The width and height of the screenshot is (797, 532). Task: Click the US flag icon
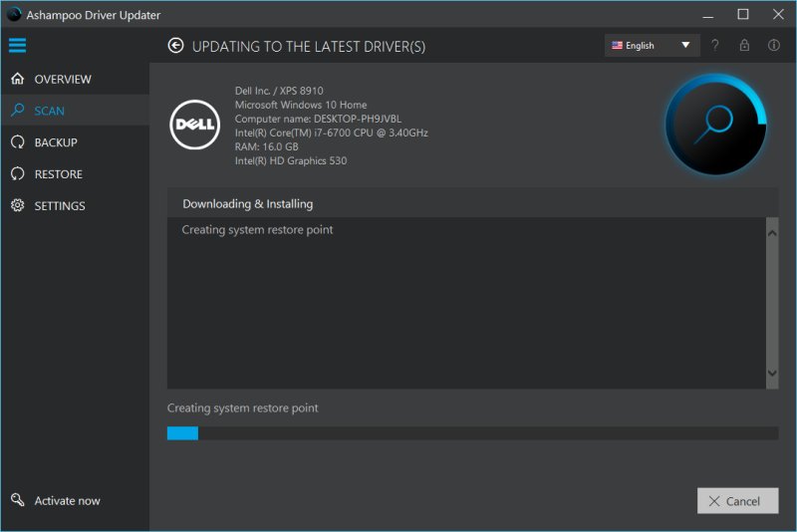[x=617, y=45]
